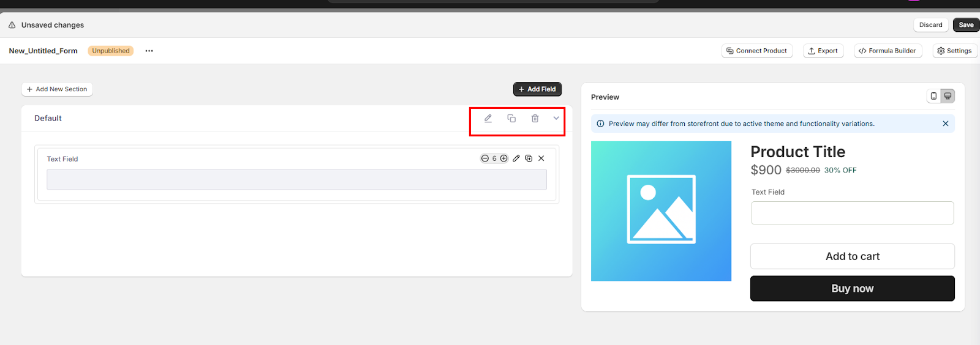Open the three-dots form options menu
Screen dimensions: 980x345
[x=149, y=51]
